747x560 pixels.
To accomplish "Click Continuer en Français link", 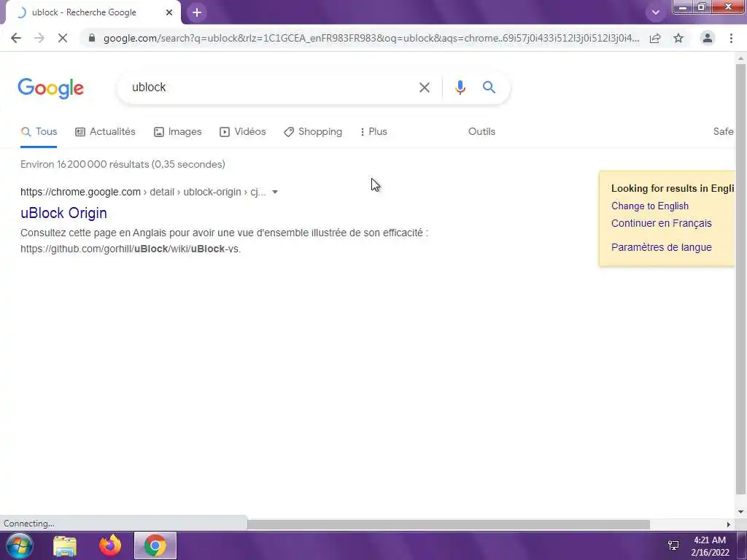I will coord(661,223).
